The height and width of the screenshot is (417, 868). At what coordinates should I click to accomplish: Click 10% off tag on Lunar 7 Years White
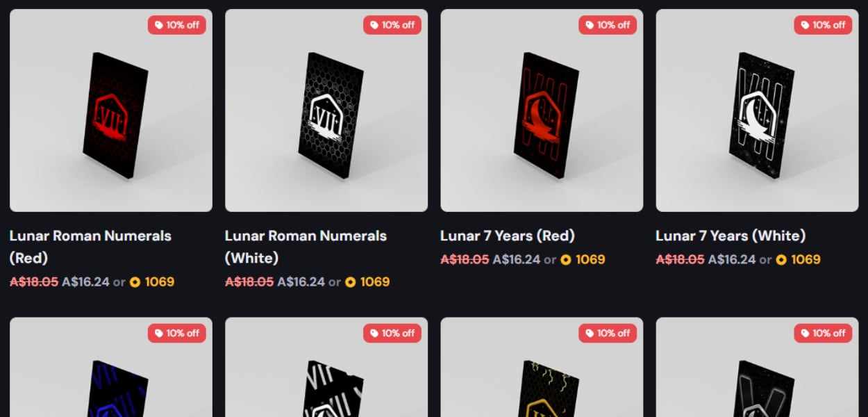823,25
